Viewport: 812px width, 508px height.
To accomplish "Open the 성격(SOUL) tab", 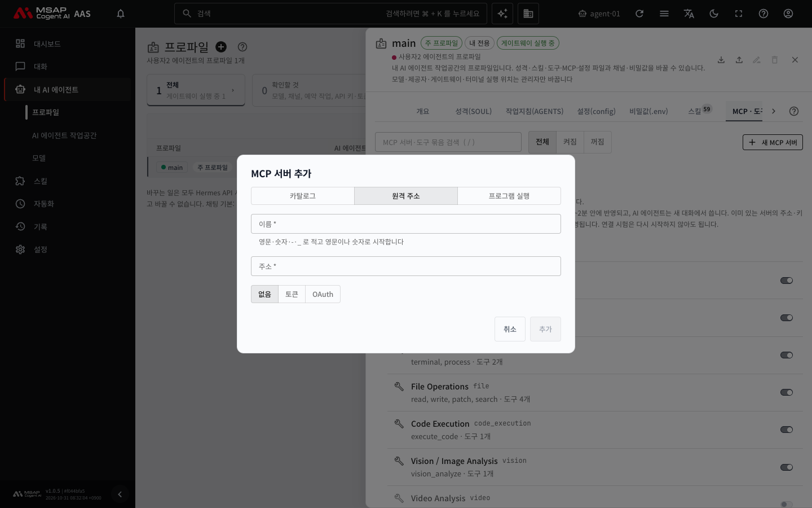I will click(x=474, y=111).
